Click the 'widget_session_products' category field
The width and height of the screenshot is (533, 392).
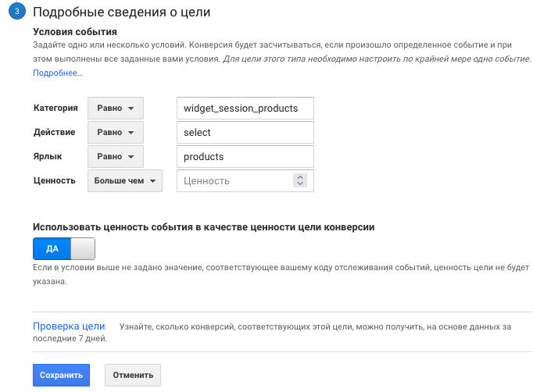coord(245,109)
